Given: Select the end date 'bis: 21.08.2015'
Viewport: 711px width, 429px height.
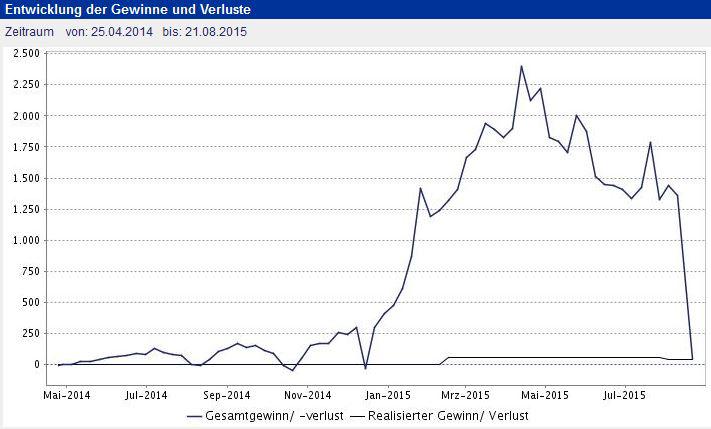Looking at the screenshot, I should [x=205, y=32].
